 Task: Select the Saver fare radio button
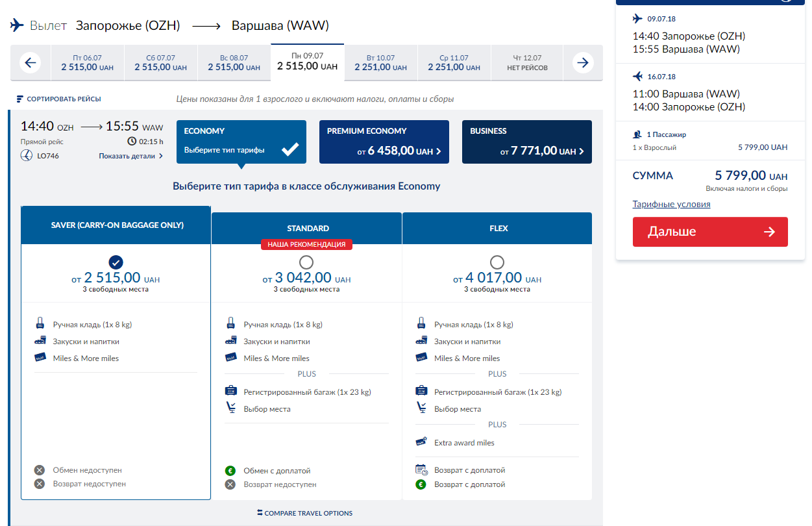coord(116,262)
